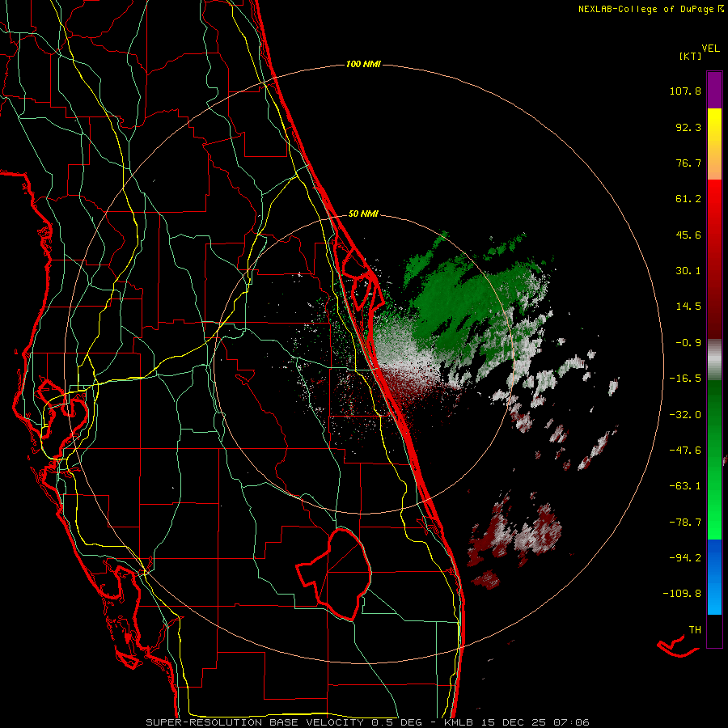Image resolution: width=728 pixels, height=728 pixels.
Task: Click the NEXLAB-College of DuPage watermark text
Action: click(x=650, y=9)
